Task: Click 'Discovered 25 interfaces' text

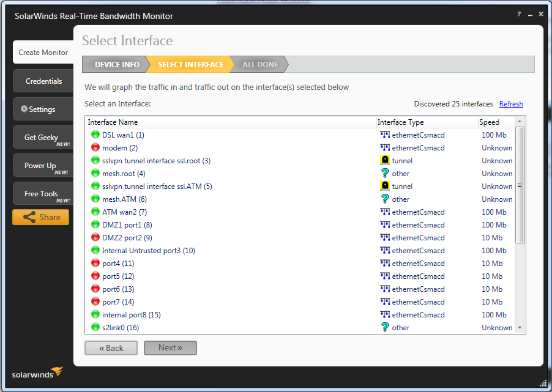Action: [453, 104]
